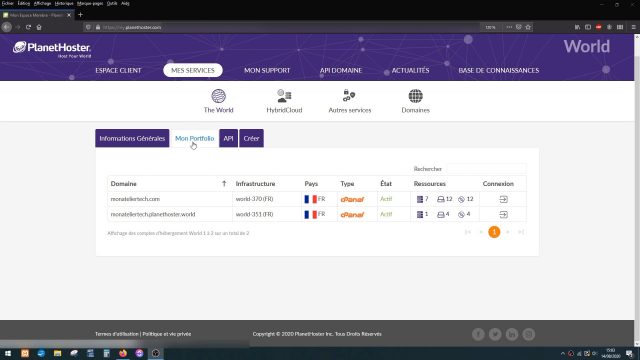Click the PlanetHoster logo
Viewport: 640px width, 360px height.
click(x=52, y=49)
